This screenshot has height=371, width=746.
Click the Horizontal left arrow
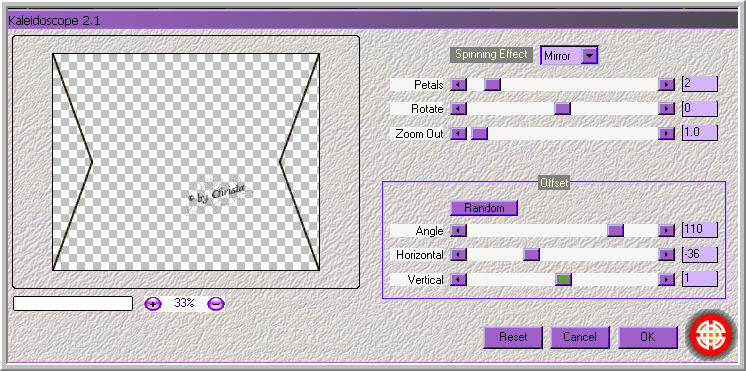(x=458, y=255)
